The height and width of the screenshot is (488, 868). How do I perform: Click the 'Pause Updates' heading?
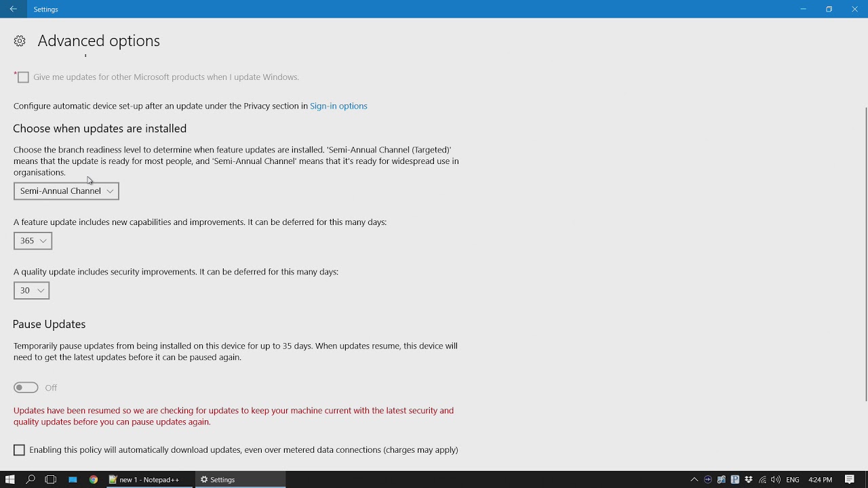click(49, 324)
